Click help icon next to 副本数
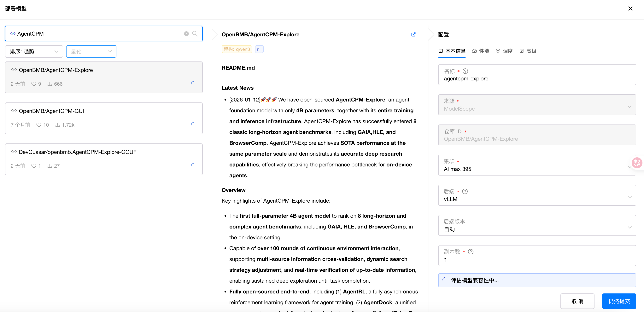The image size is (644, 312). pos(471,252)
